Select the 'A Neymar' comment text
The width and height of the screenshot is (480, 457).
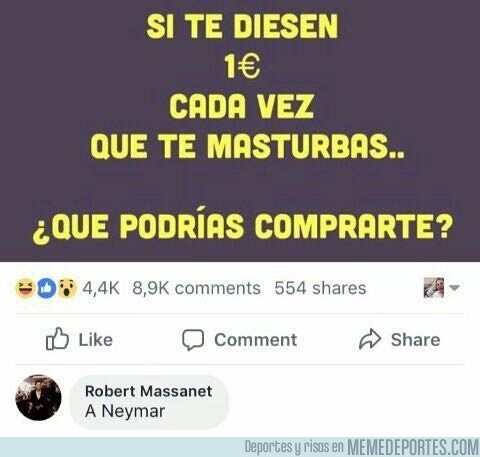pos(125,411)
